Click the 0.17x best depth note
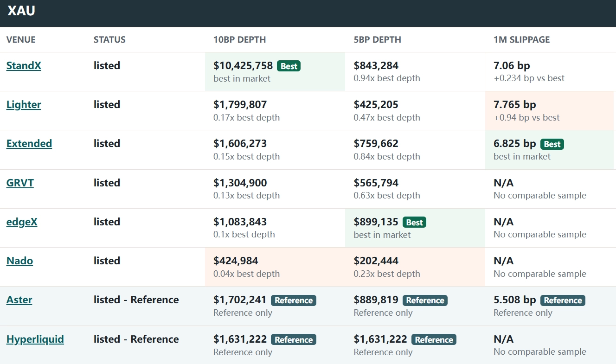The height and width of the screenshot is (364, 616). [x=247, y=117]
